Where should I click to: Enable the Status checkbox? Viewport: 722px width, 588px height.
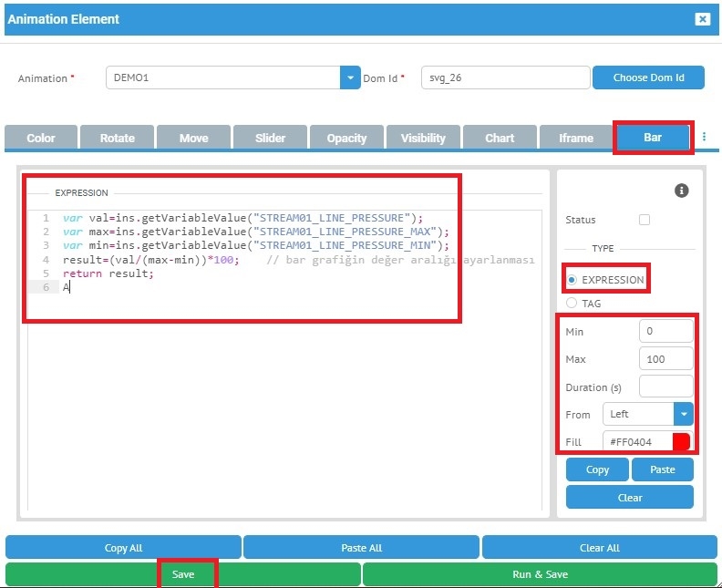(x=645, y=220)
